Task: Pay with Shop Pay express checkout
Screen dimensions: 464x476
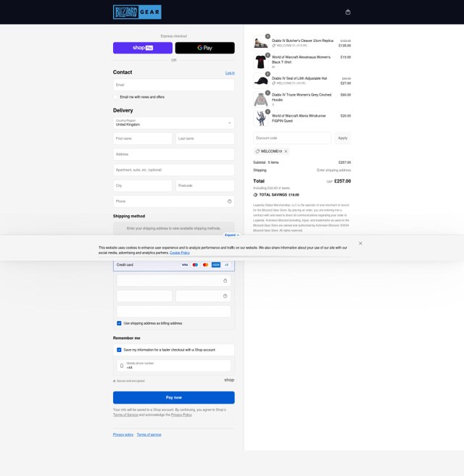Action: (x=143, y=48)
